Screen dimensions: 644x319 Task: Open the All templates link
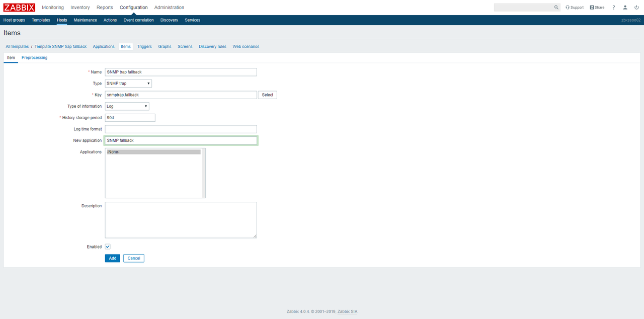[17, 47]
